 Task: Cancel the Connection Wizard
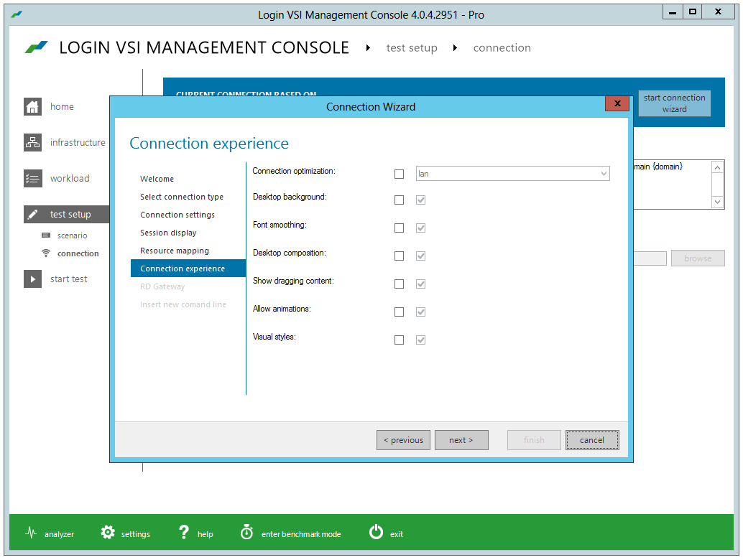[592, 440]
